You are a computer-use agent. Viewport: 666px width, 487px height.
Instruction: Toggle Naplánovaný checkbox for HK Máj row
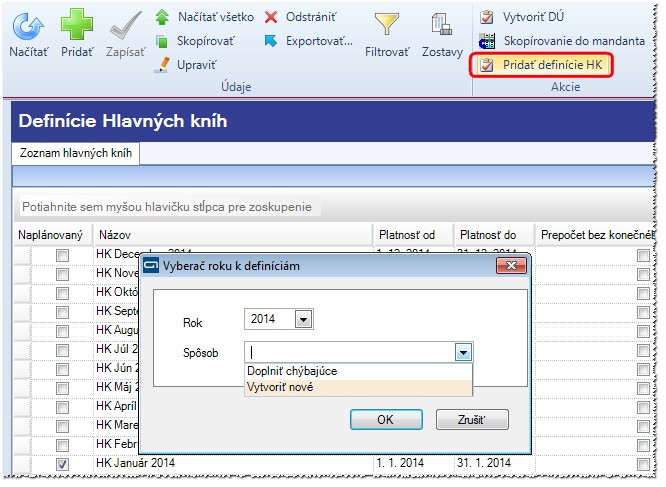point(62,388)
